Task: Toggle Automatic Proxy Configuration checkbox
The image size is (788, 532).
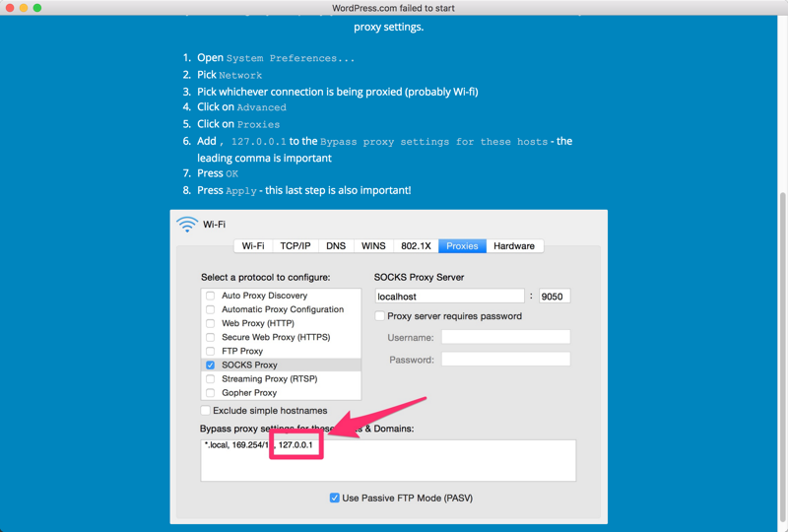Action: [x=211, y=309]
